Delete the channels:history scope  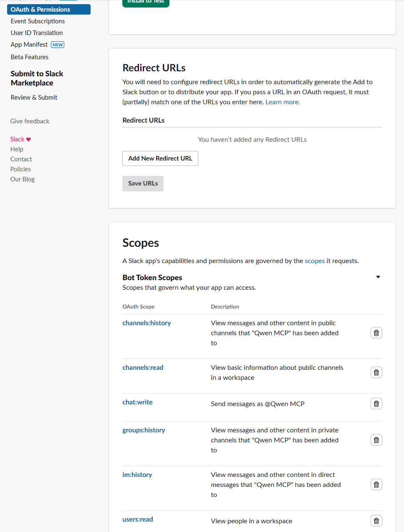click(x=376, y=333)
